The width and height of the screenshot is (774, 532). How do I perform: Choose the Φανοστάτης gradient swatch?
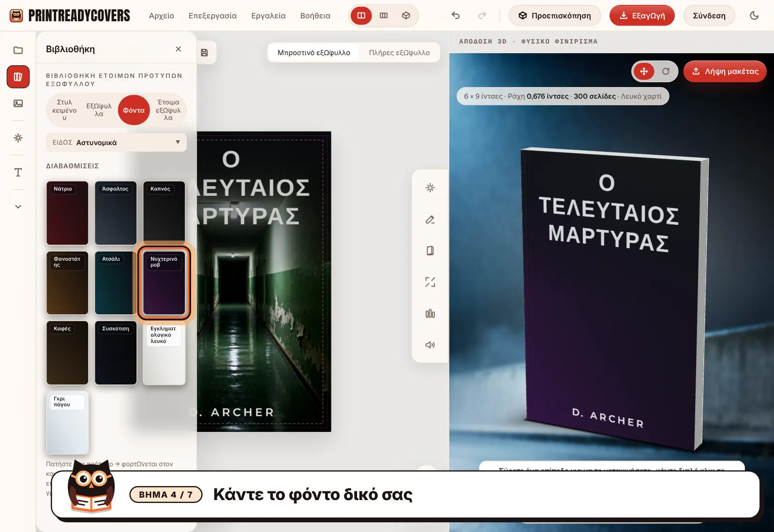pos(67,283)
